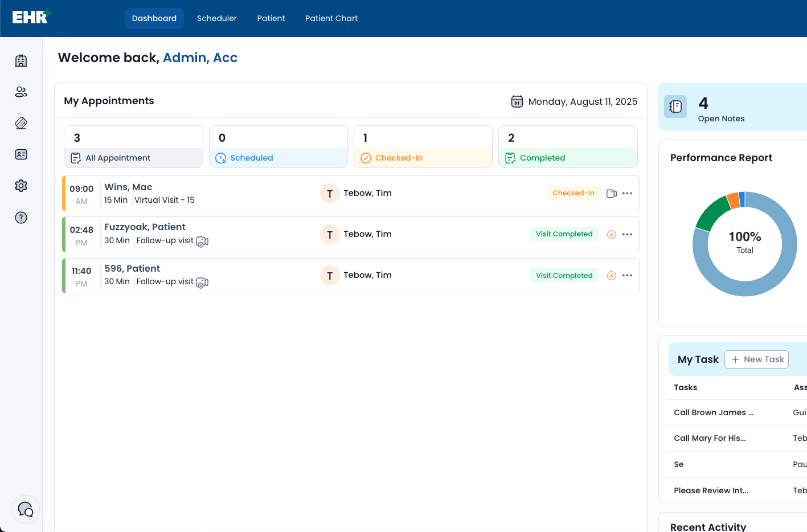This screenshot has width=807, height=532.
Task: Switch to the Scheduler tab
Action: pos(217,18)
